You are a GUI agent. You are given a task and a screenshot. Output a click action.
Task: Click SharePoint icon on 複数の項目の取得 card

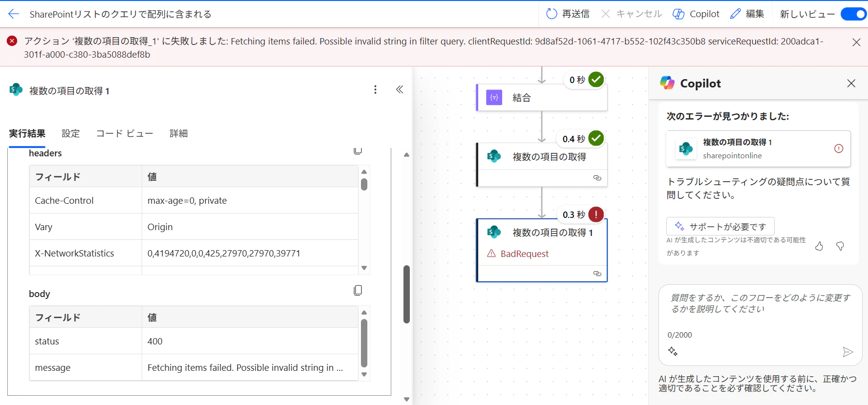coord(494,156)
